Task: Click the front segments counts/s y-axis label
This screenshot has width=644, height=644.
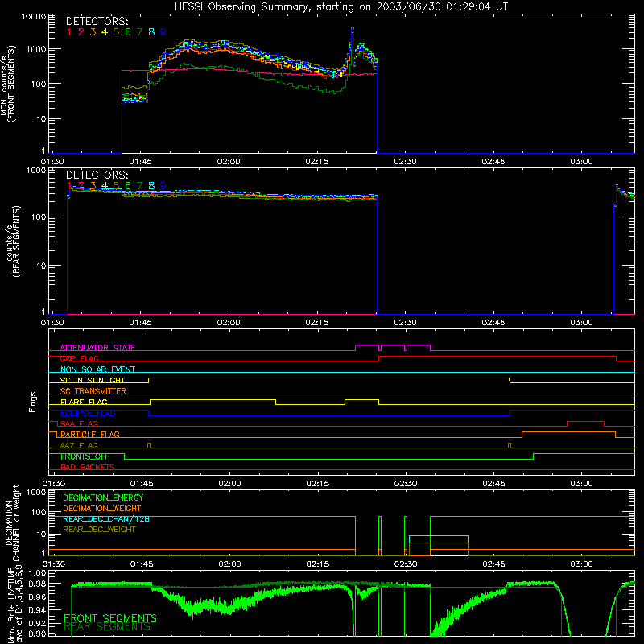Action: [x=8, y=84]
